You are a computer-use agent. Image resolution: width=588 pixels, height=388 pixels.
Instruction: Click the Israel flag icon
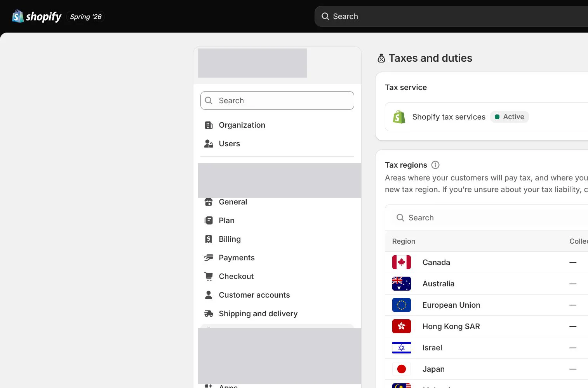[402, 348]
